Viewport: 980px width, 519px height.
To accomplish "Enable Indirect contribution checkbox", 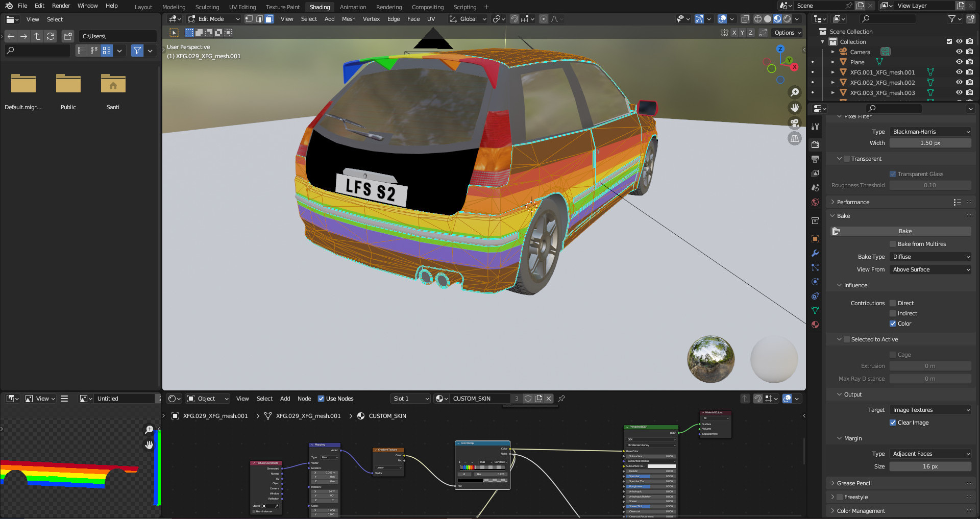I will tap(893, 313).
